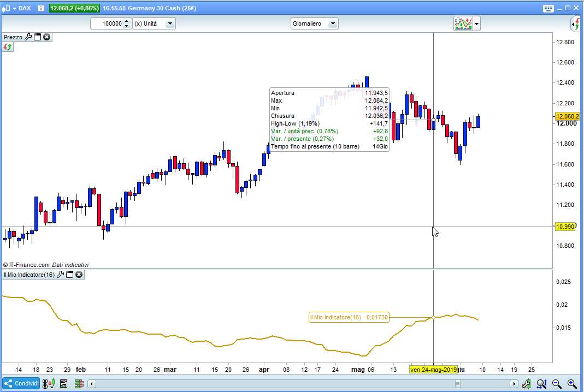Click the Apertura 11.943,5 tooltip row
Image resolution: width=584 pixels, height=392 pixels.
click(x=329, y=93)
